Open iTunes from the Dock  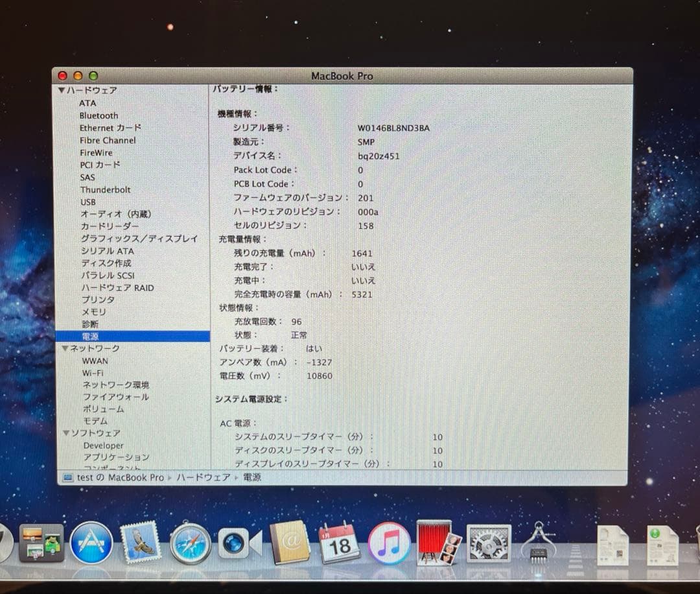click(389, 545)
